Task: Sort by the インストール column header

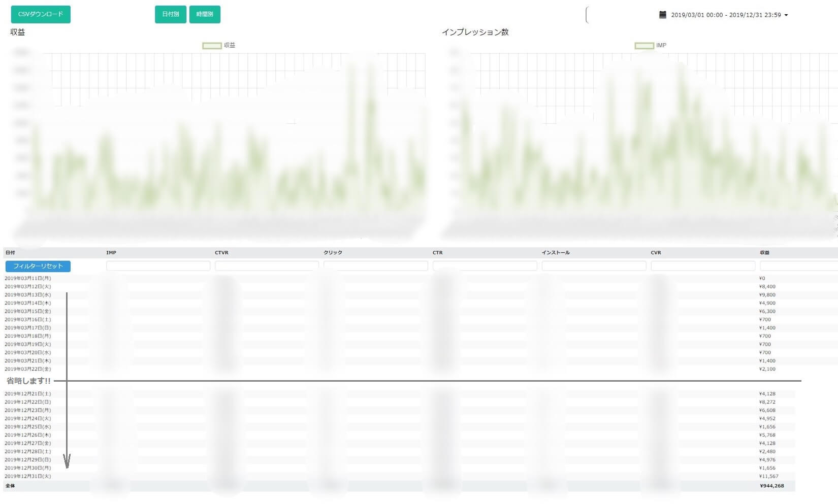Action: pos(556,253)
